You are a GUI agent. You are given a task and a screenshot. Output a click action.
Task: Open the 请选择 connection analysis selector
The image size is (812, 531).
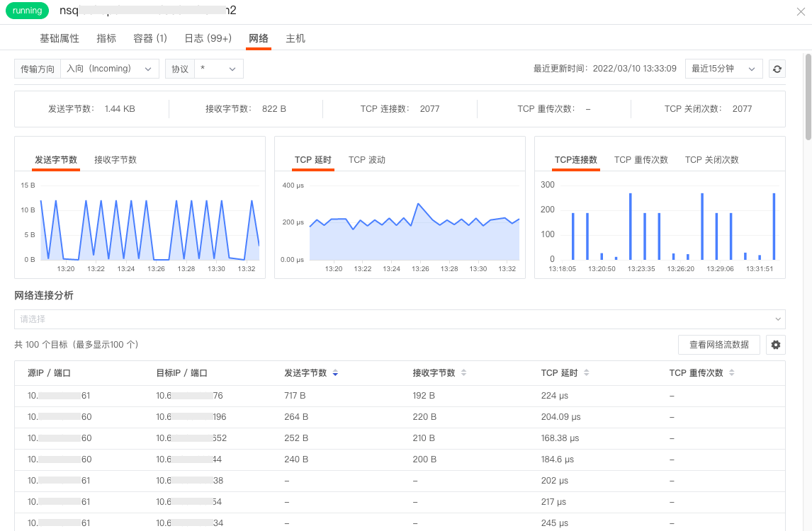400,319
